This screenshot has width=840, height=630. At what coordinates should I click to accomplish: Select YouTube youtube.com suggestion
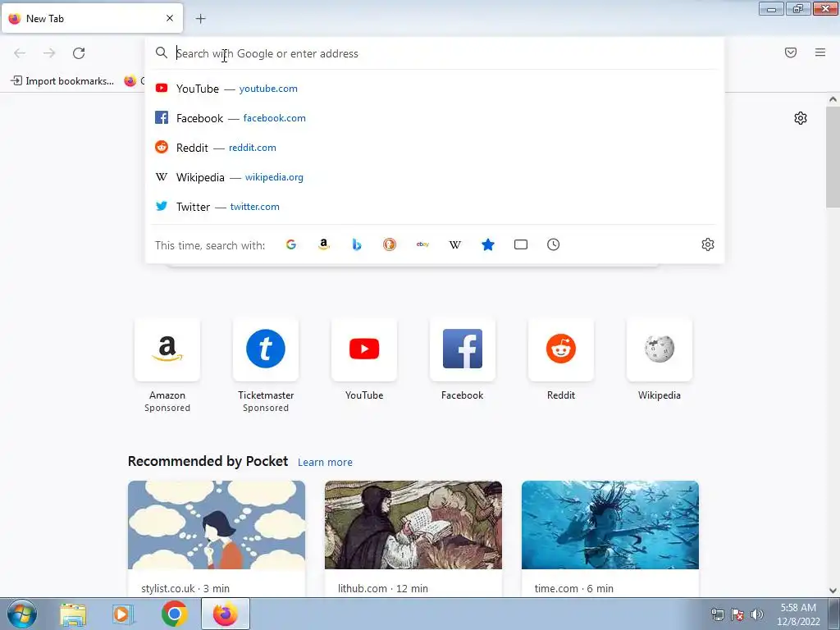click(435, 89)
